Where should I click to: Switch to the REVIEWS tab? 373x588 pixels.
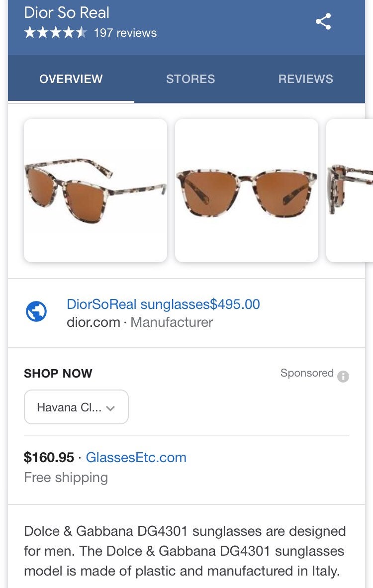pyautogui.click(x=305, y=79)
